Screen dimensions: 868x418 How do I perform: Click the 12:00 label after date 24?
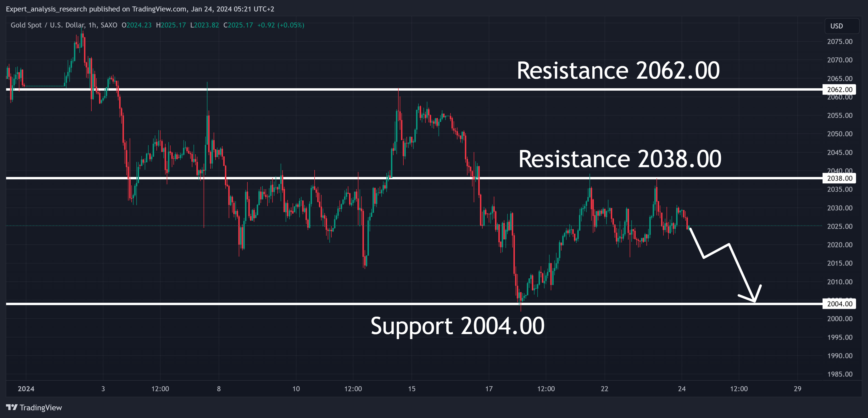(x=739, y=389)
